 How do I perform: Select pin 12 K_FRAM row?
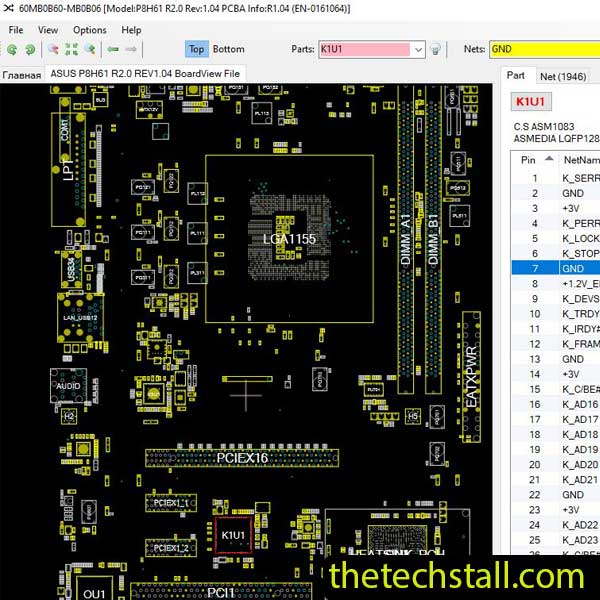tap(556, 344)
